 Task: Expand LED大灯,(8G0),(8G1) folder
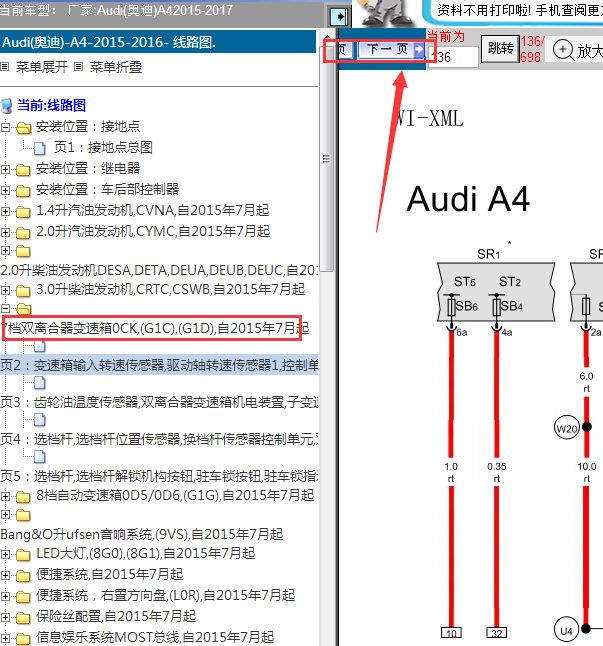[x=6, y=555]
